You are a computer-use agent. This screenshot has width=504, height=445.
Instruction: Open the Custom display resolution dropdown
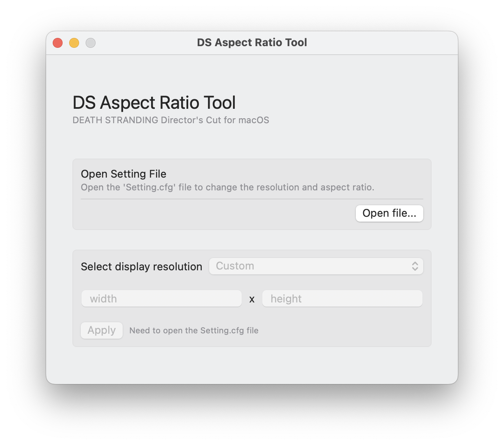(x=316, y=266)
